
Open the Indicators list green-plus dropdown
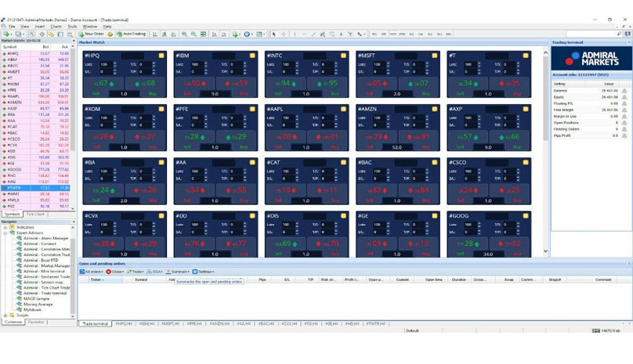pyautogui.click(x=236, y=34)
